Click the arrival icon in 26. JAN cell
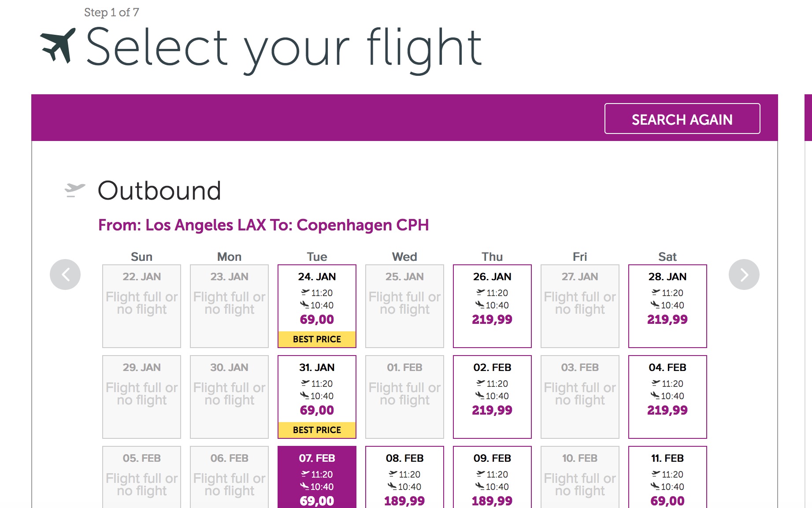 480,304
